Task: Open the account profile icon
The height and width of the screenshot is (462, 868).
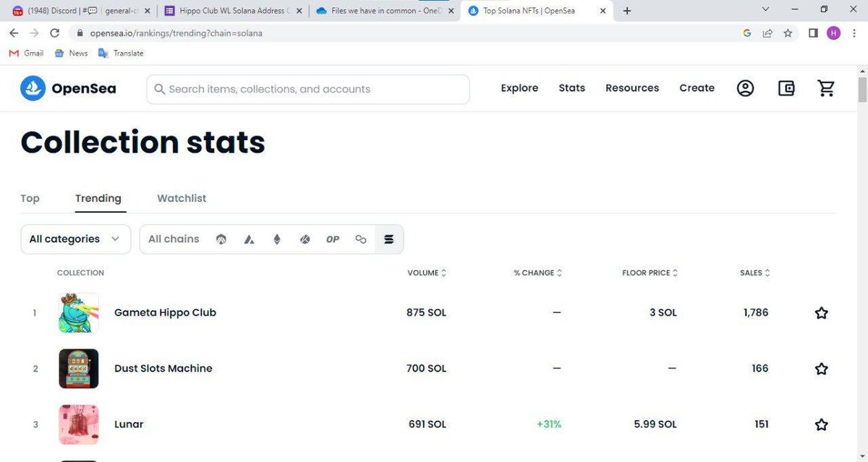Action: tap(745, 88)
